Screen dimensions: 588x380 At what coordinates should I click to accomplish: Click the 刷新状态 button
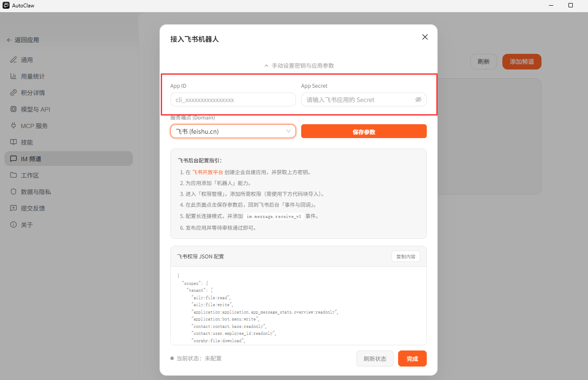click(375, 359)
